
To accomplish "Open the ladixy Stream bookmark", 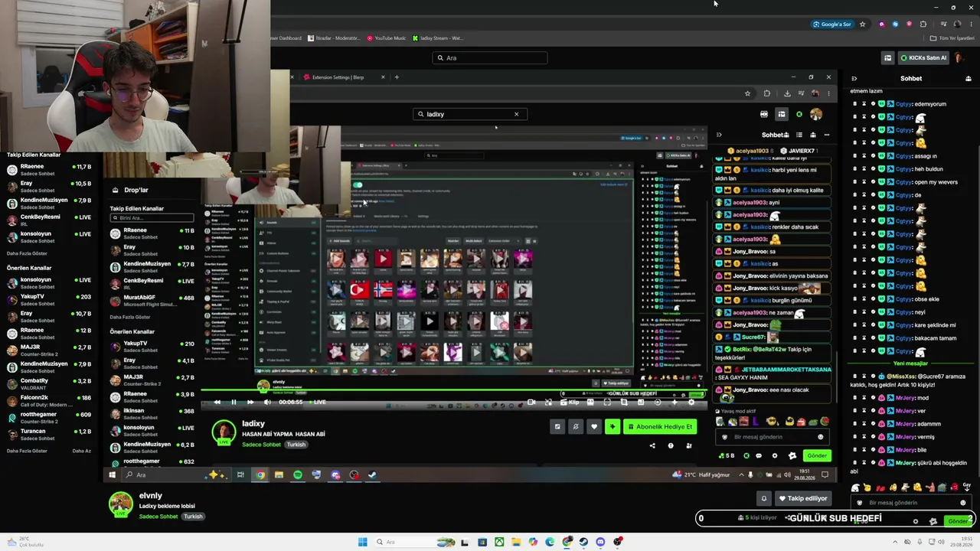I will 438,38.
